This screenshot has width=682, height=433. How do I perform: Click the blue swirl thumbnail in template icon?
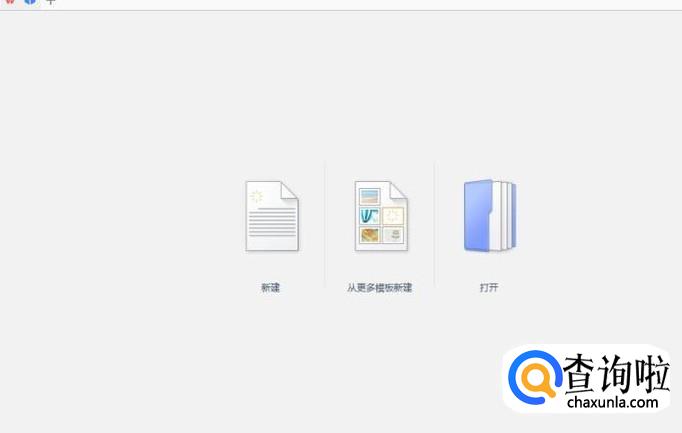click(x=370, y=215)
